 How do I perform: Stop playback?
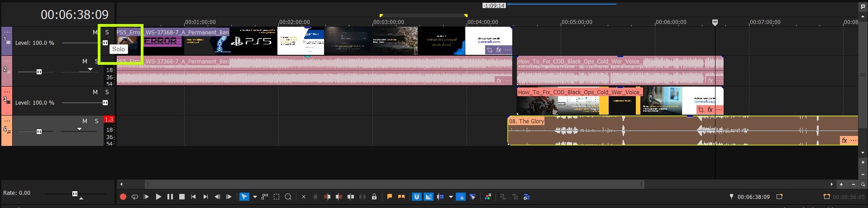[182, 197]
